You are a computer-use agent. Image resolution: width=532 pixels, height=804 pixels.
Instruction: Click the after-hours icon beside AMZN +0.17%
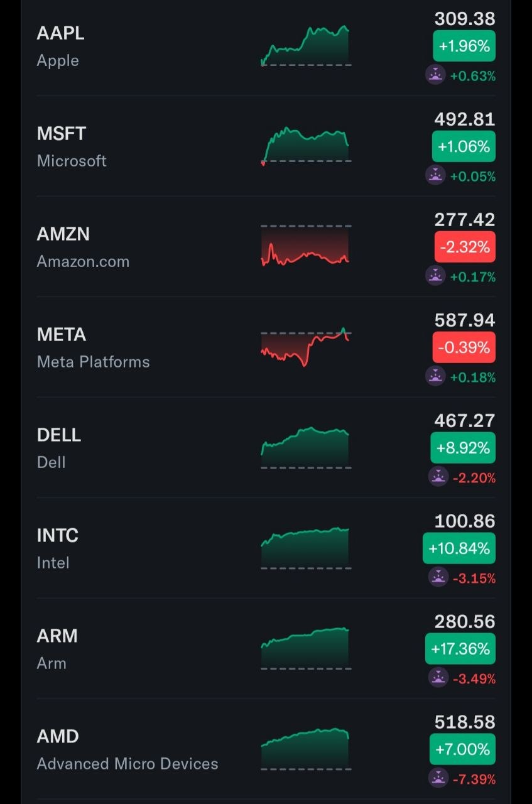(x=435, y=276)
